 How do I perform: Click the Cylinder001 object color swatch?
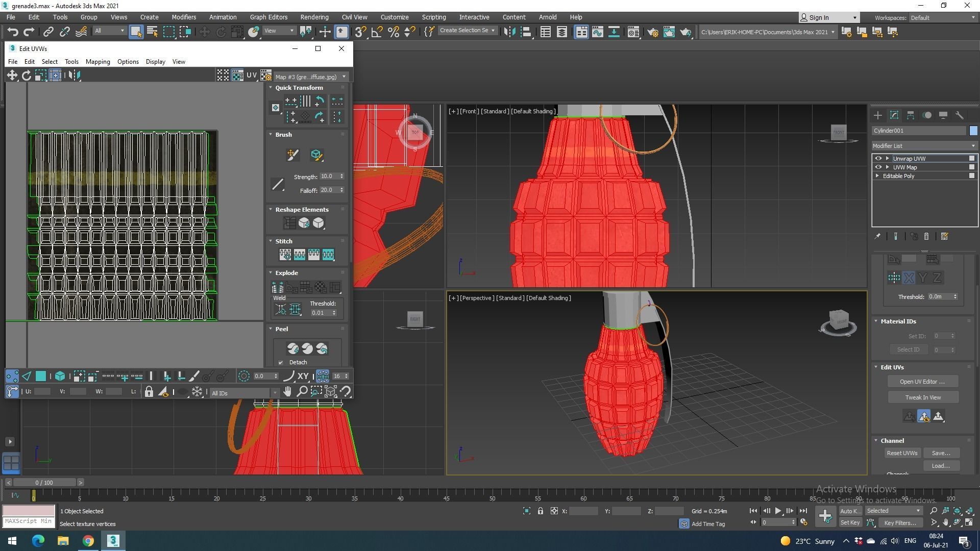[973, 131]
